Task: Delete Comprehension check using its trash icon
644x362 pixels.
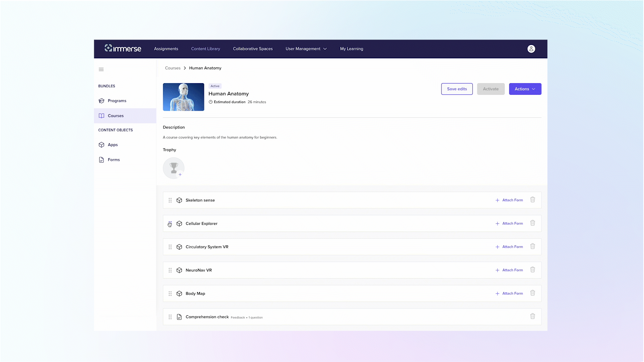Action: pyautogui.click(x=533, y=316)
